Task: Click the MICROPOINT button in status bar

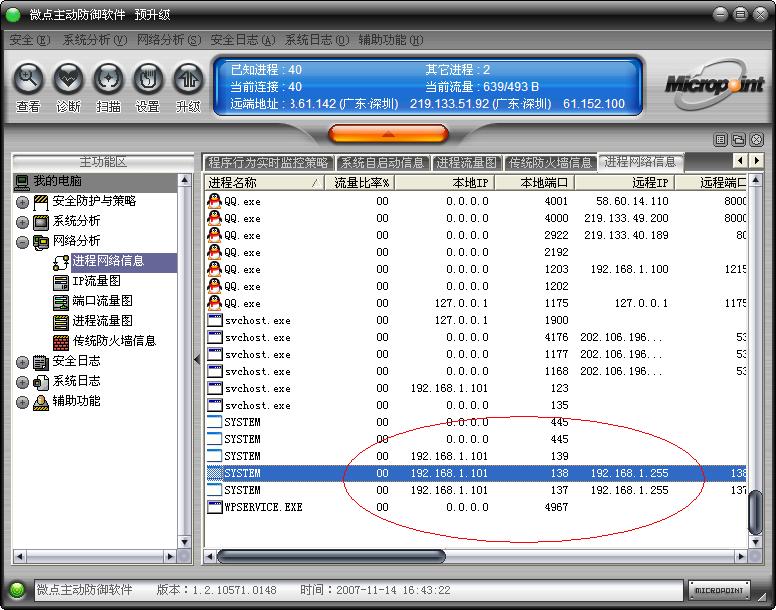Action: [x=719, y=590]
